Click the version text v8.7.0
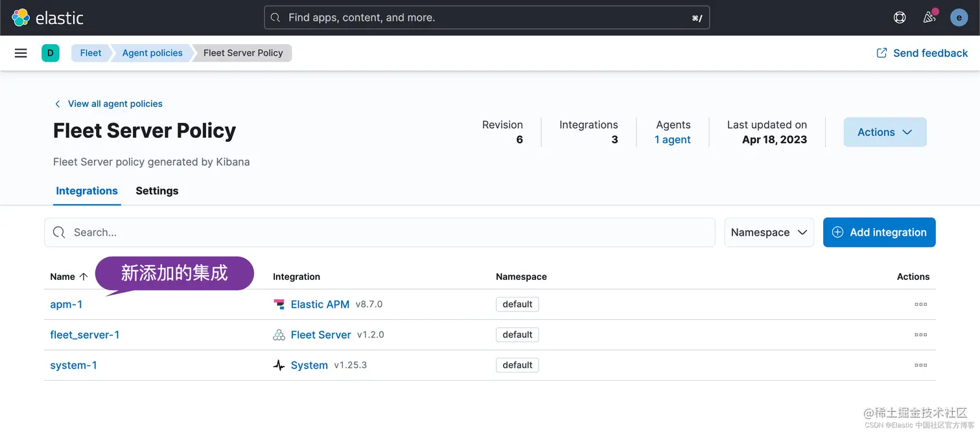 point(369,304)
